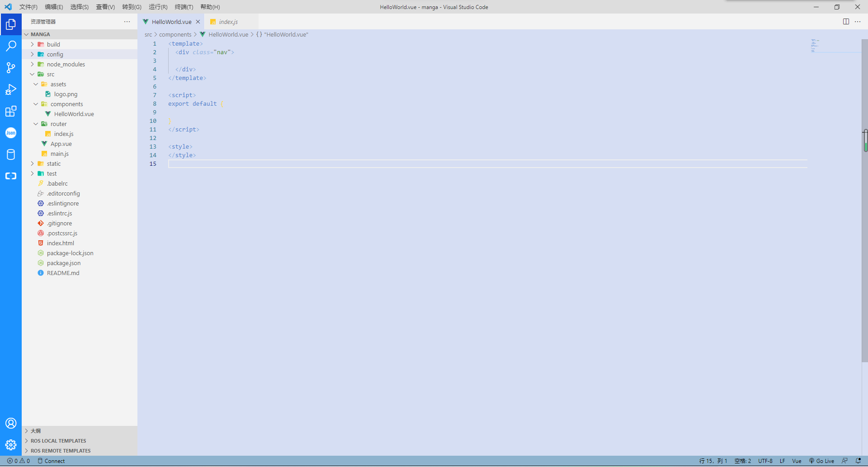Open the Extensions view

point(11,111)
